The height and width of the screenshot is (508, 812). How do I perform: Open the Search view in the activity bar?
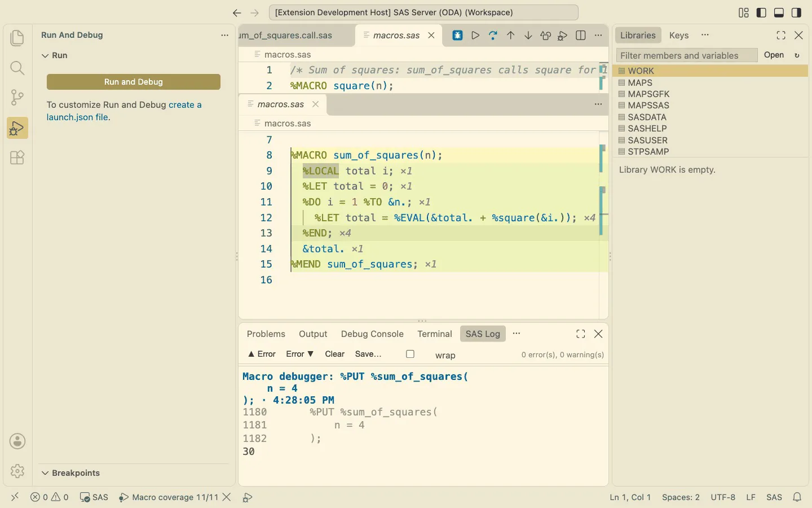17,68
